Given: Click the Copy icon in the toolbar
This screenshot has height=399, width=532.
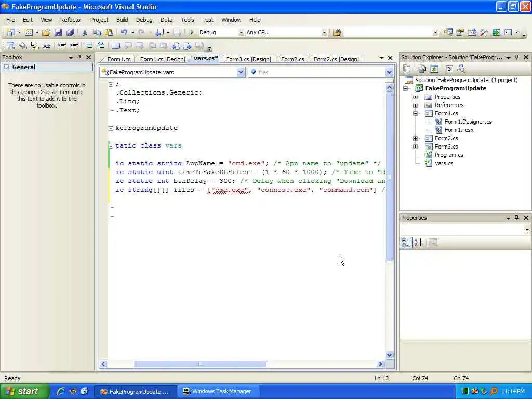Looking at the screenshot, I should (x=97, y=32).
